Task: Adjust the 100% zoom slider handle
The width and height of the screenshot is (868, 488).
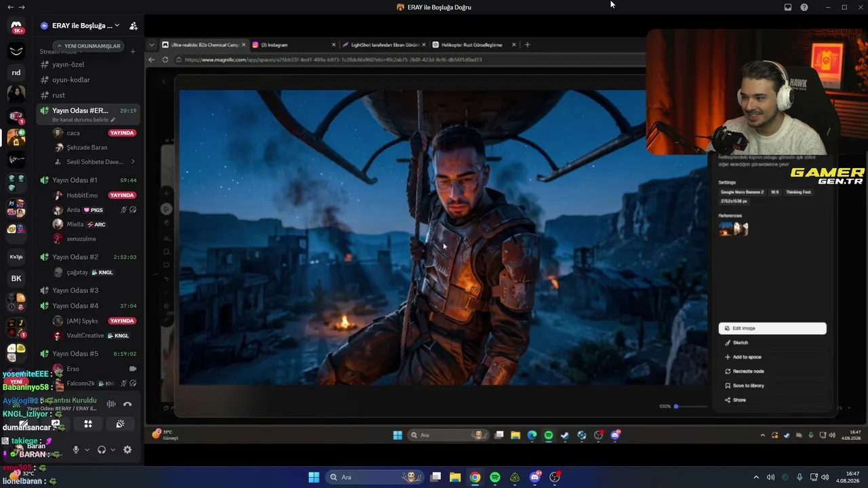Action: tap(676, 407)
